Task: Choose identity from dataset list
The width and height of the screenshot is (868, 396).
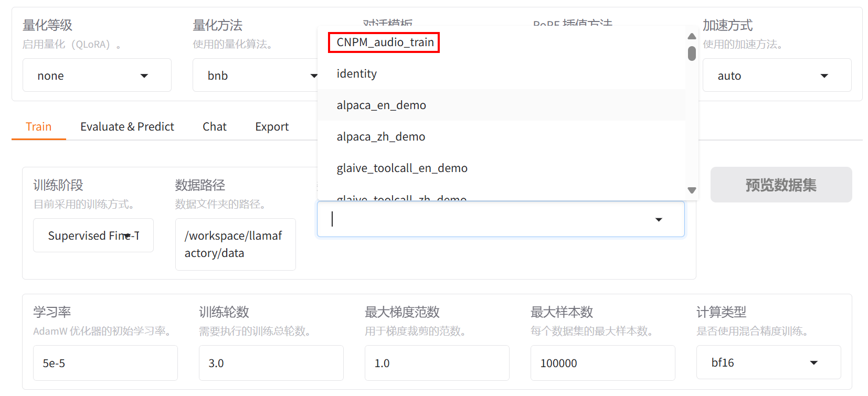Action: point(357,74)
